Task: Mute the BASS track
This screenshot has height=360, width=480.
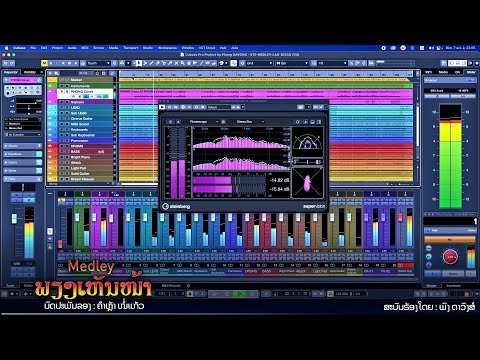Action: click(x=61, y=152)
